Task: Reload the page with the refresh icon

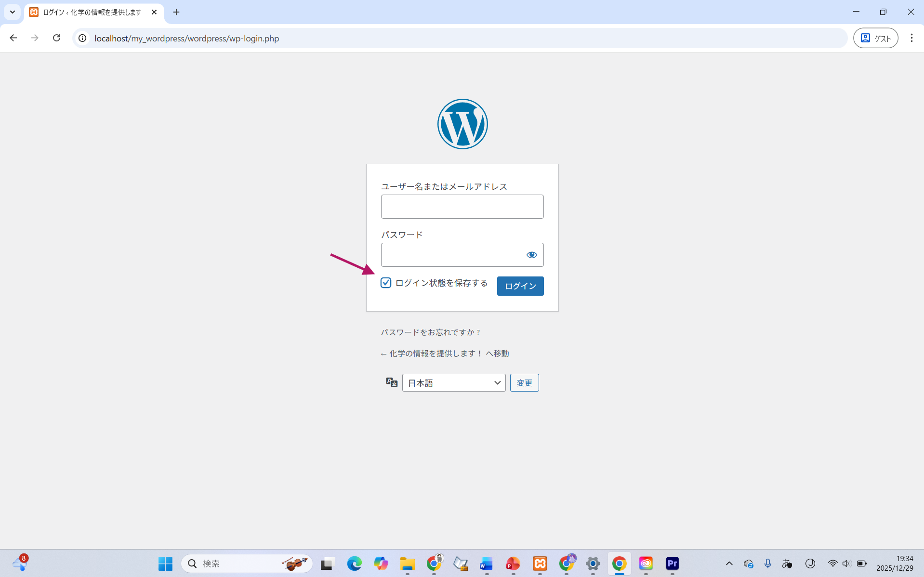Action: 57,38
